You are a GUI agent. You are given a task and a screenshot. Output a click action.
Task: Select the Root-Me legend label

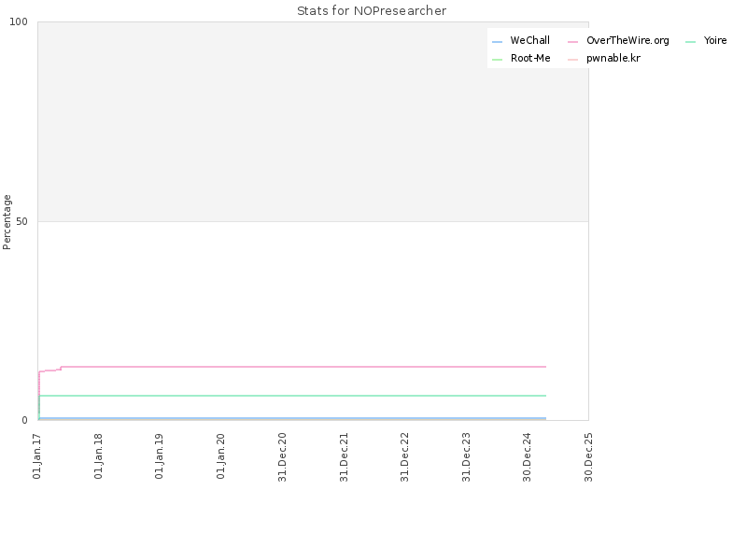pyautogui.click(x=530, y=58)
